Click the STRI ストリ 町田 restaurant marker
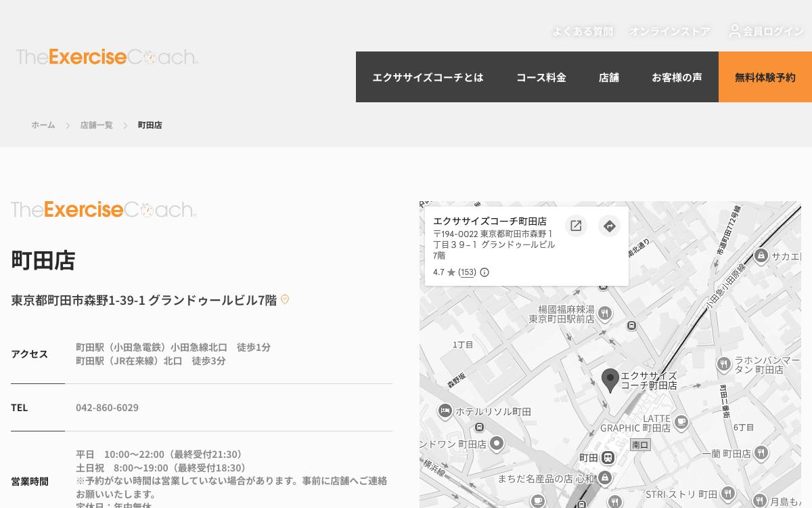The width and height of the screenshot is (812, 508). coord(727,494)
